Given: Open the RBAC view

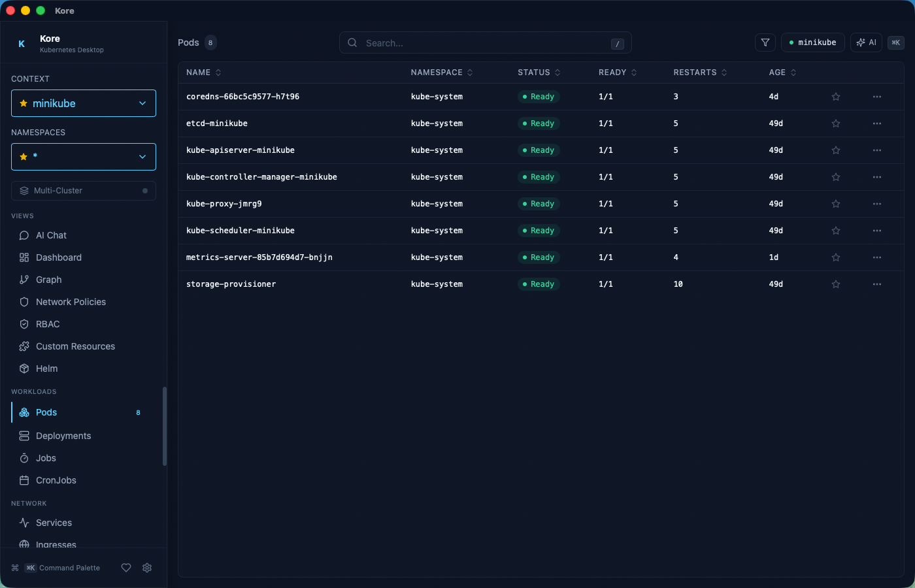Looking at the screenshot, I should [47, 324].
